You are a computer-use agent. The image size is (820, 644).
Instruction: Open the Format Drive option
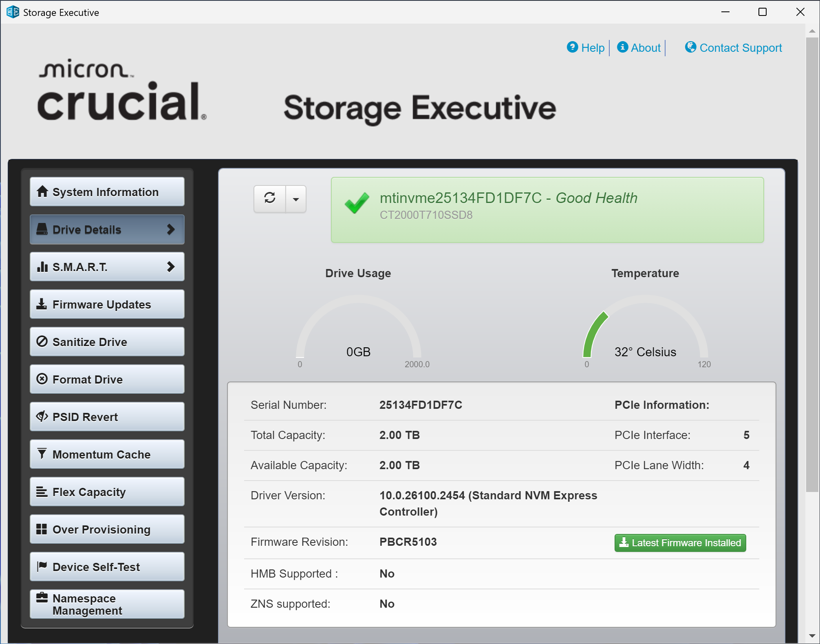[x=107, y=379]
